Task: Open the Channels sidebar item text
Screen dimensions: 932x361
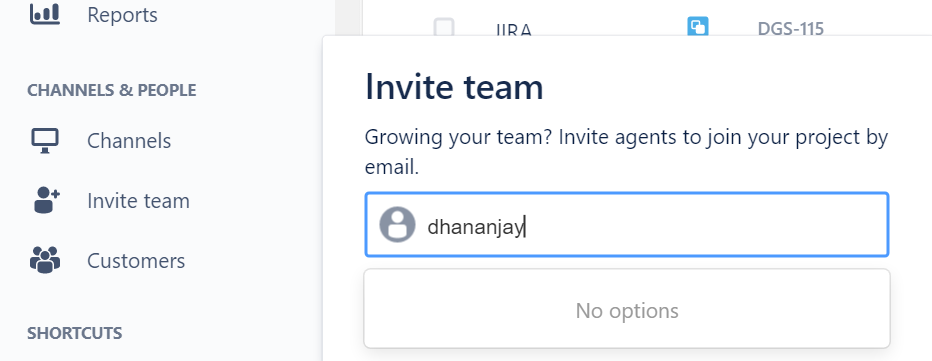Action: [x=129, y=141]
